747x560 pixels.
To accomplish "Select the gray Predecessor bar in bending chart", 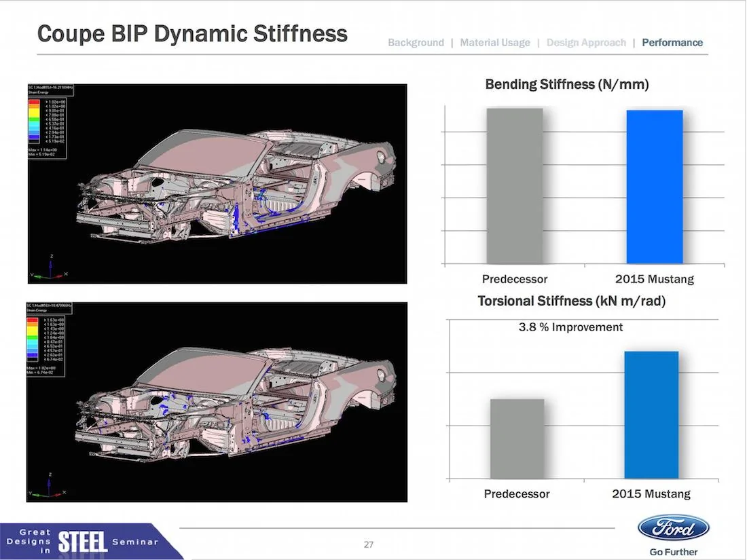I will [515, 186].
